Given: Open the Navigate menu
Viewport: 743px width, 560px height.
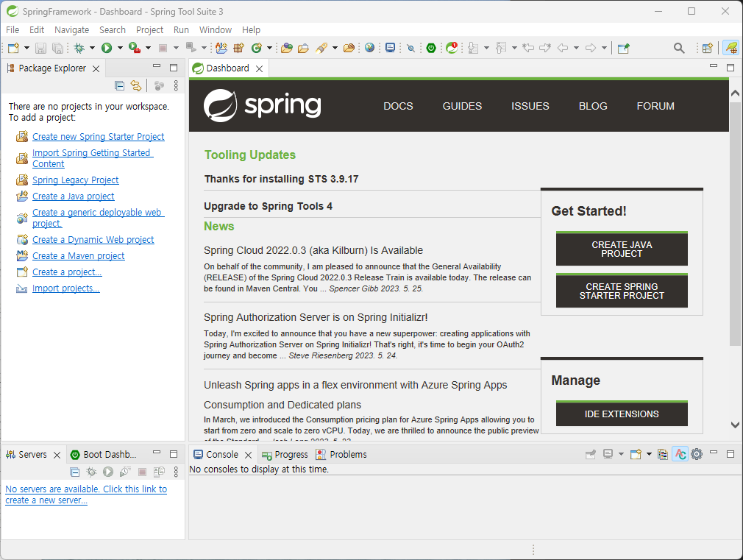Looking at the screenshot, I should [x=71, y=30].
